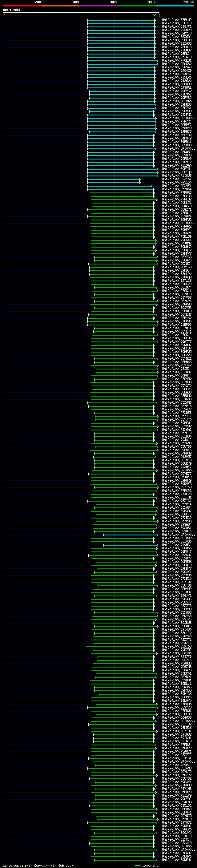Open hit UniRef100_B9NHK9

[x=177, y=247]
